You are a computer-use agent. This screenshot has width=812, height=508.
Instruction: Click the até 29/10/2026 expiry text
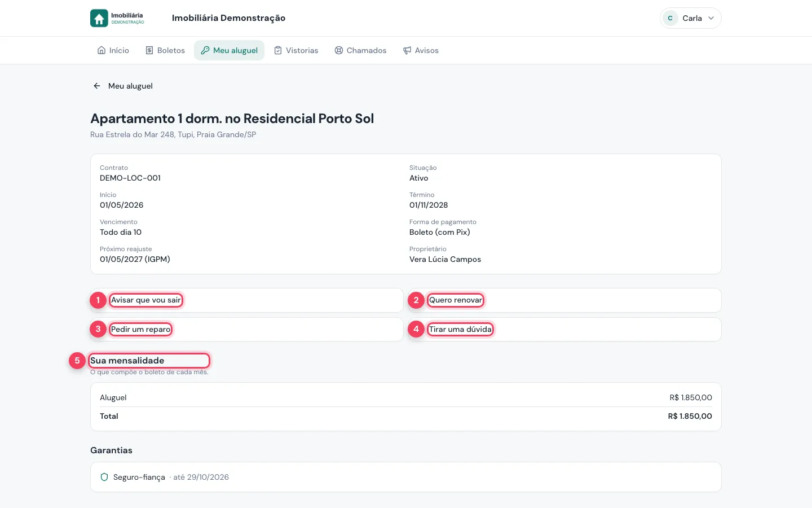(x=201, y=477)
